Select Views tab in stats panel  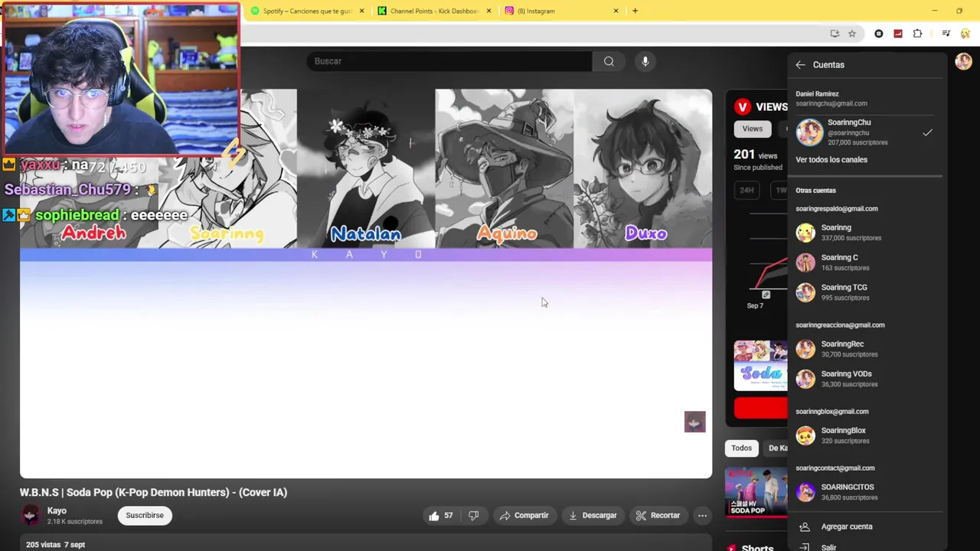point(753,129)
